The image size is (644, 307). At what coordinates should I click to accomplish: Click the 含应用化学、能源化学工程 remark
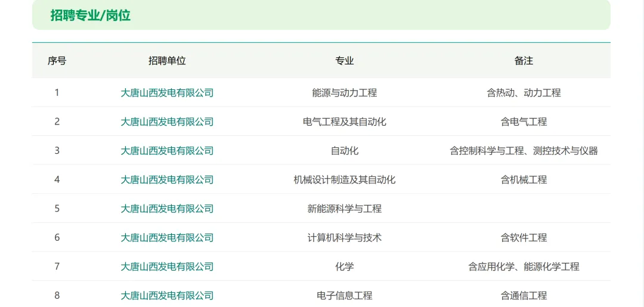pyautogui.click(x=524, y=266)
